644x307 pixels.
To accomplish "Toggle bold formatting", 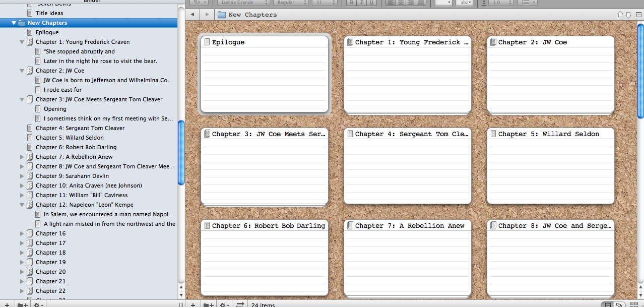I will coord(351,3).
